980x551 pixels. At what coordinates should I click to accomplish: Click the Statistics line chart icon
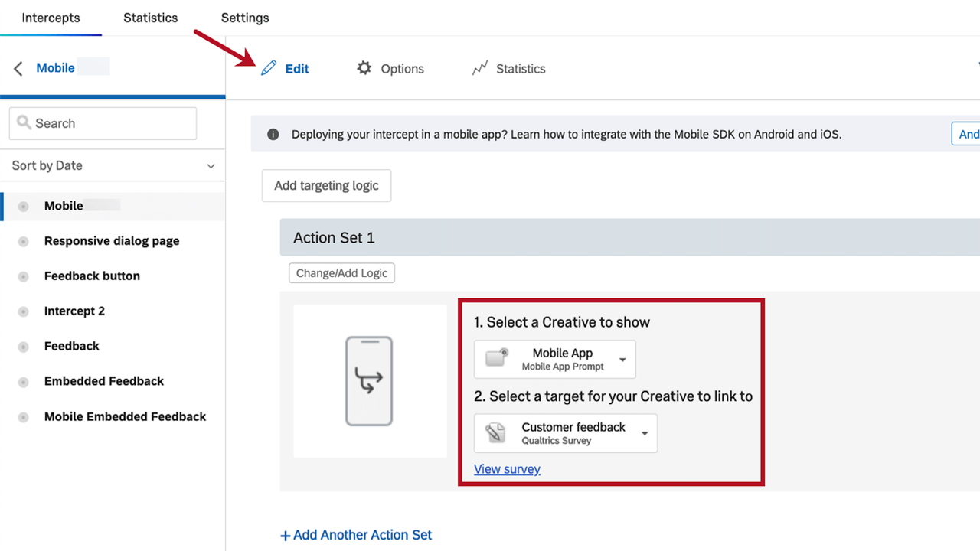coord(480,69)
